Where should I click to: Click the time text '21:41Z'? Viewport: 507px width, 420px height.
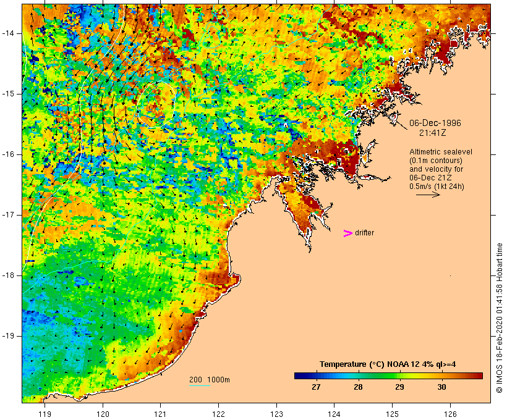[433, 133]
